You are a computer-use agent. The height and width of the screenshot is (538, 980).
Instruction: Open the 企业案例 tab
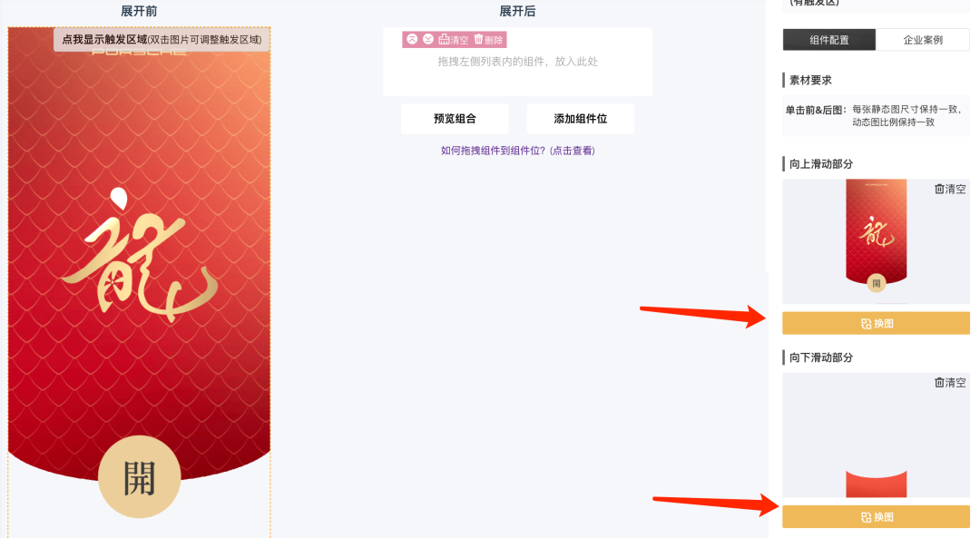click(923, 40)
